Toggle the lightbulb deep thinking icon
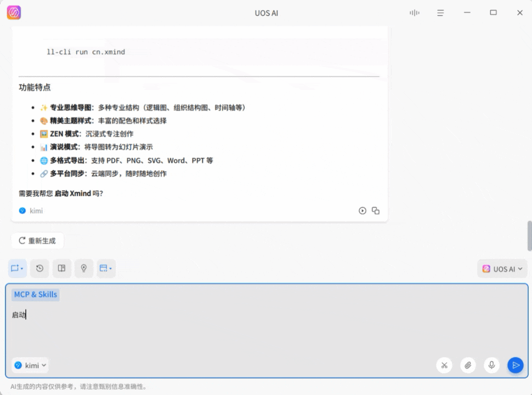This screenshot has height=395, width=532. 84,268
